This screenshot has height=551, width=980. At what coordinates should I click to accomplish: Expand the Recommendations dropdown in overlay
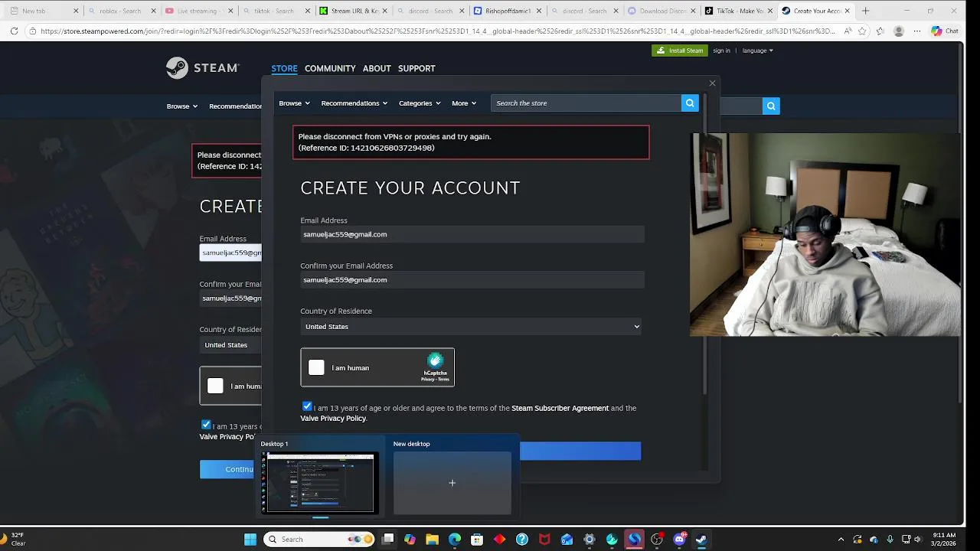click(354, 103)
